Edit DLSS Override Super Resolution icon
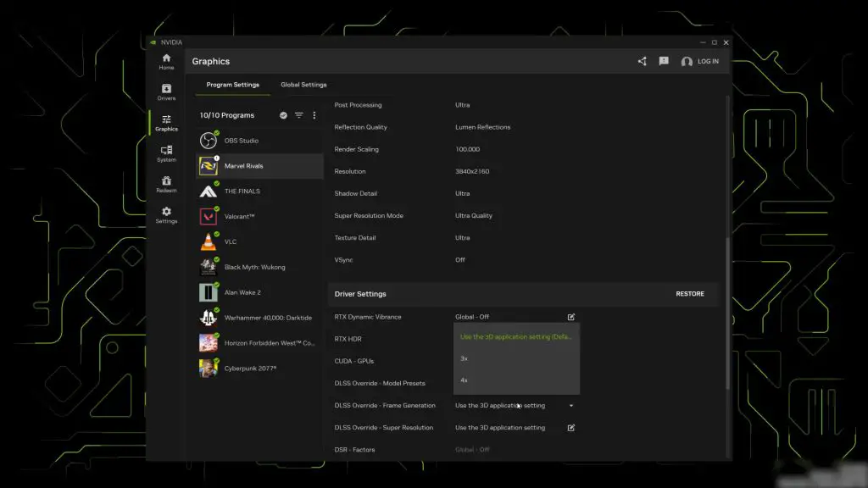Viewport: 868px width, 488px height. click(x=571, y=428)
